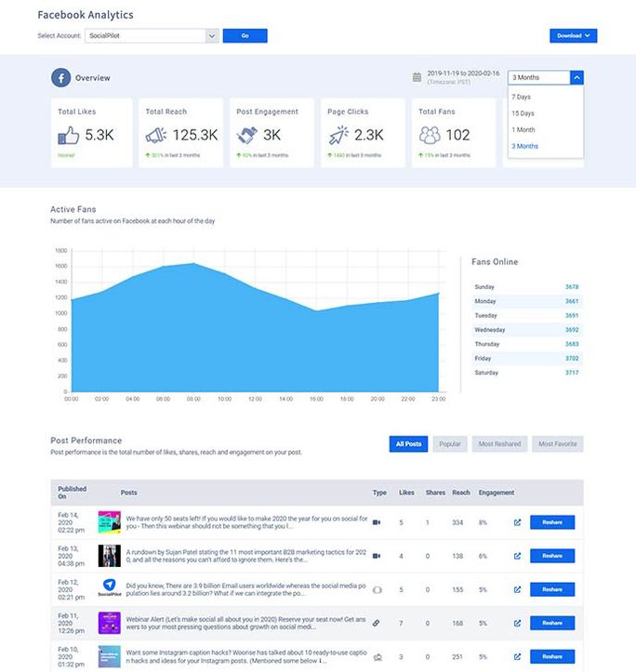
Task: Click Saturday fans online value 3717
Action: tap(572, 373)
